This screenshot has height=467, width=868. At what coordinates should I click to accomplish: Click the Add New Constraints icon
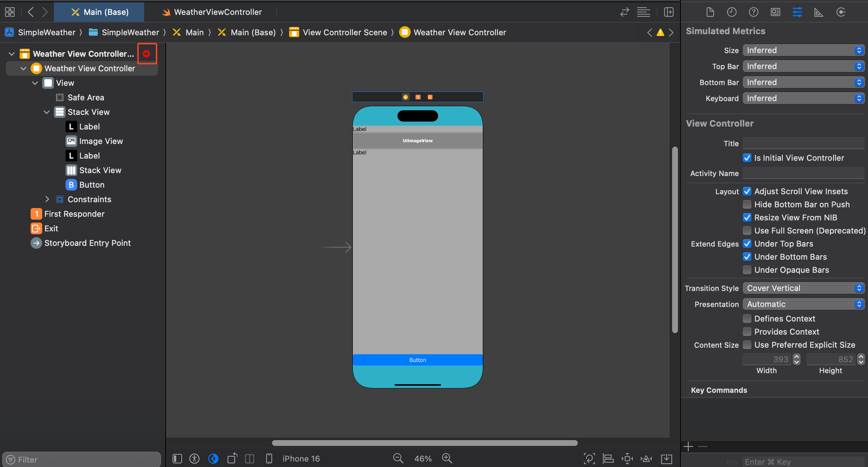tap(627, 459)
